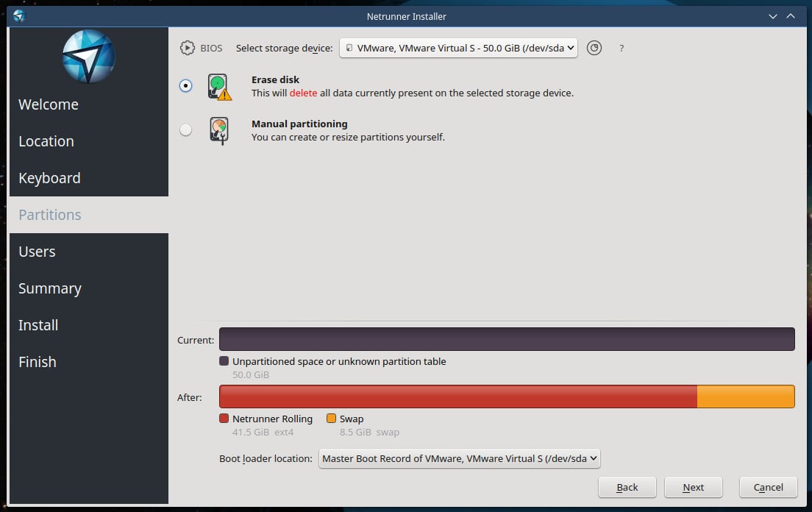Click the question mark help icon
The height and width of the screenshot is (512, 812).
click(622, 48)
